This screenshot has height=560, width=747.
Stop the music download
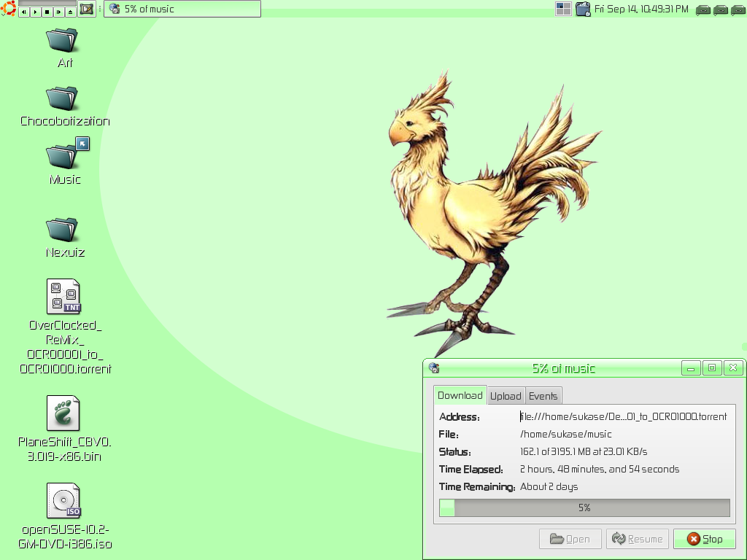pos(705,539)
